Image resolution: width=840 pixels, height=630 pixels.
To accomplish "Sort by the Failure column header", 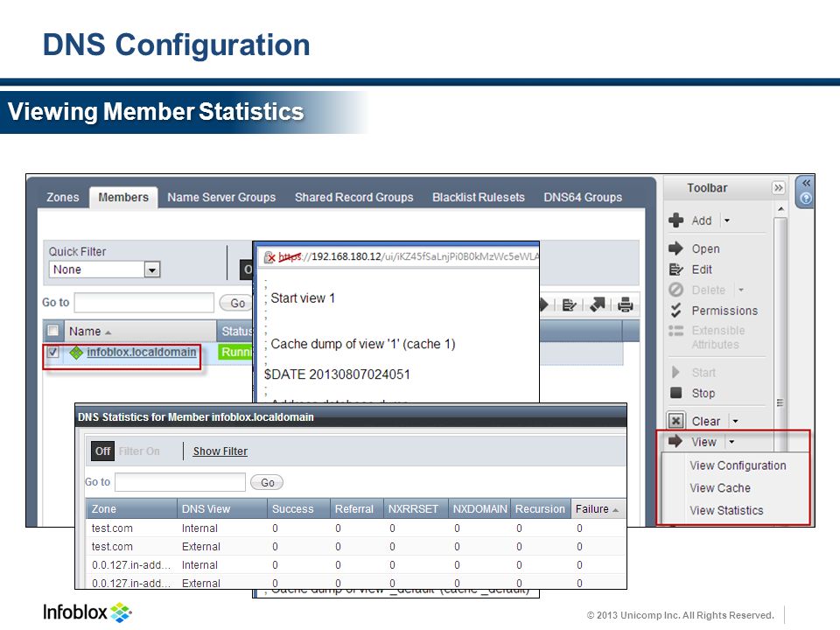I will click(598, 509).
